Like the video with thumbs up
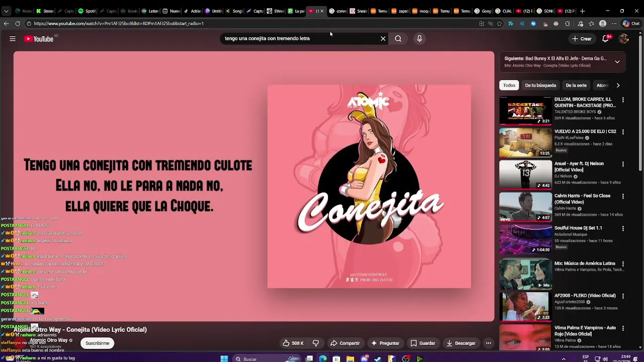The width and height of the screenshot is (644, 362). (293, 343)
